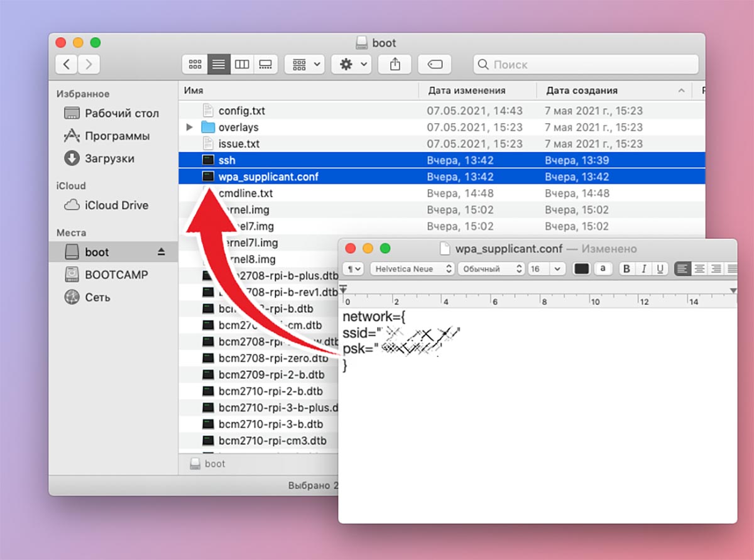The width and height of the screenshot is (754, 560).
Task: Open the black text color swatch
Action: [582, 268]
